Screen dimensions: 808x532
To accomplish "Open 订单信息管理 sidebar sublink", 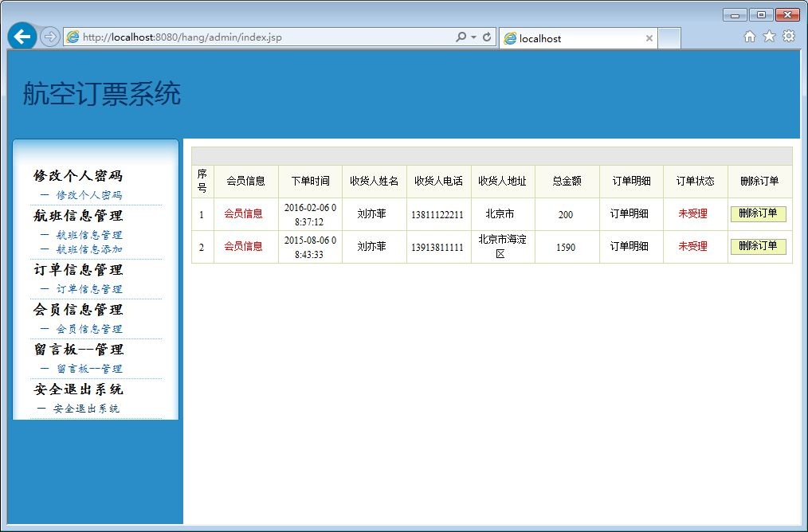I will [x=89, y=289].
